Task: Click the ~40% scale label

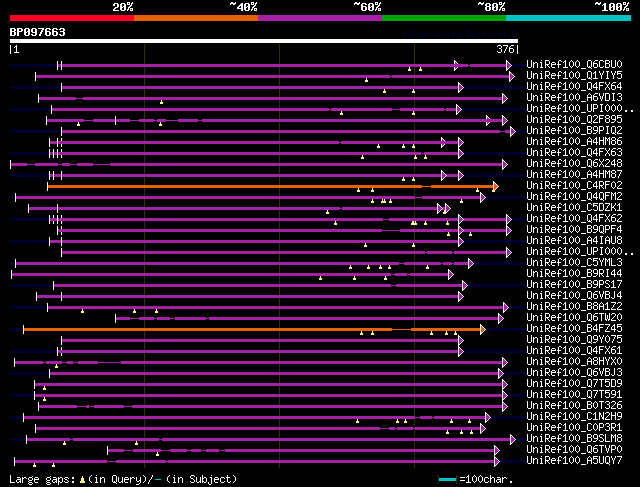Action: (243, 7)
